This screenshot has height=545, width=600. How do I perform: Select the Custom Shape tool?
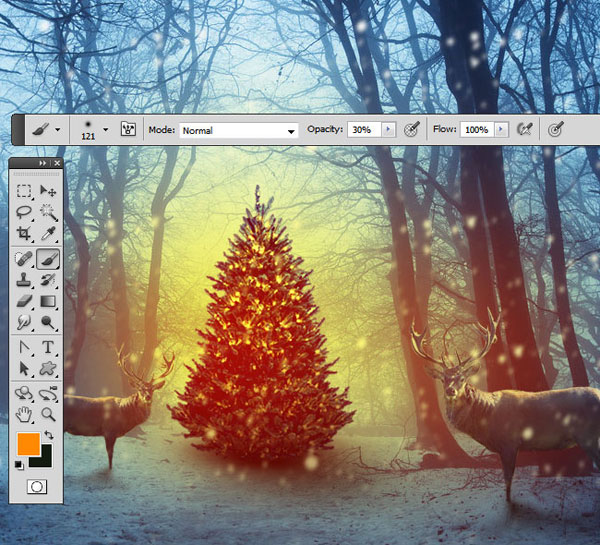pyautogui.click(x=48, y=369)
